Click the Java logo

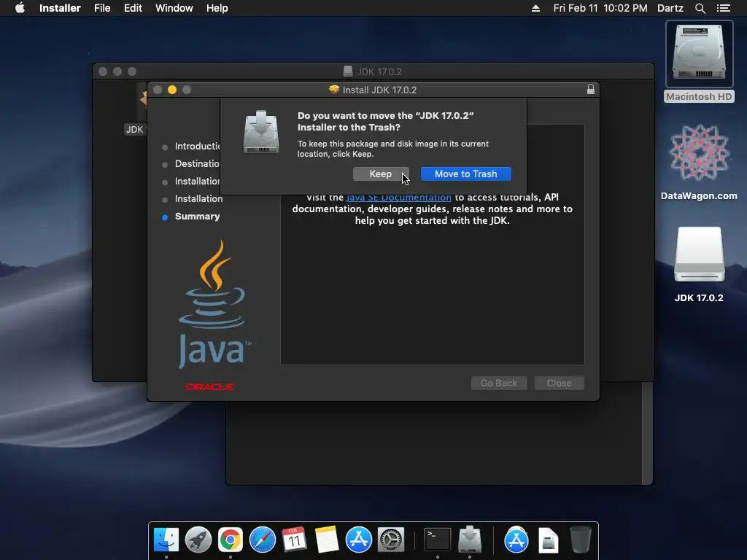pos(214,305)
